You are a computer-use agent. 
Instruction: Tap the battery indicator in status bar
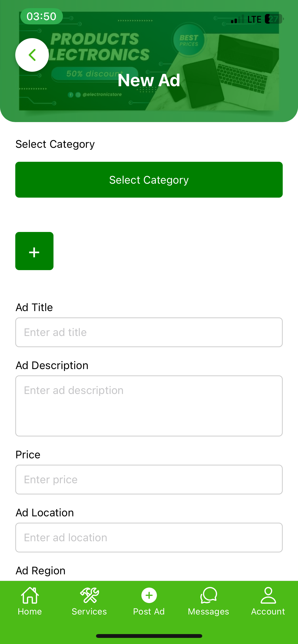coord(274,19)
